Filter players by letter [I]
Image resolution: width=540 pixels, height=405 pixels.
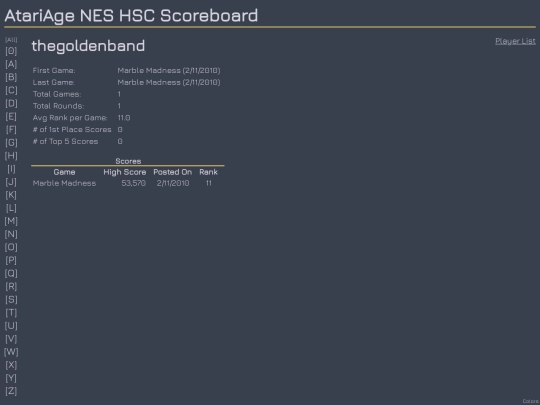[11, 169]
